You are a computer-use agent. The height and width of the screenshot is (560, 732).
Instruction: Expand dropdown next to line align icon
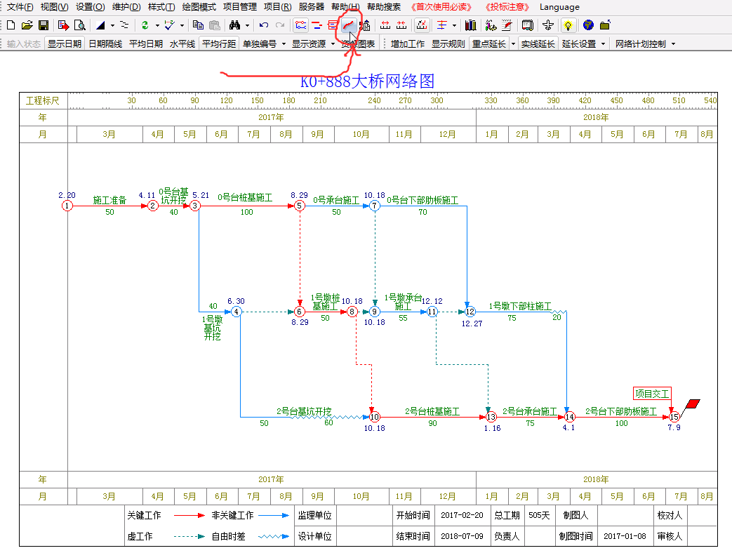pos(454,25)
